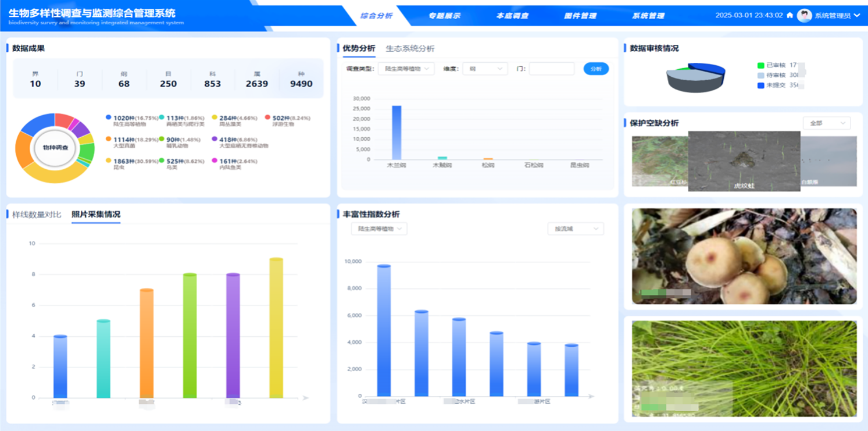Viewport: 868px width, 431px height.
Task: Open the 专题展示 navigation tab
Action: (x=444, y=16)
